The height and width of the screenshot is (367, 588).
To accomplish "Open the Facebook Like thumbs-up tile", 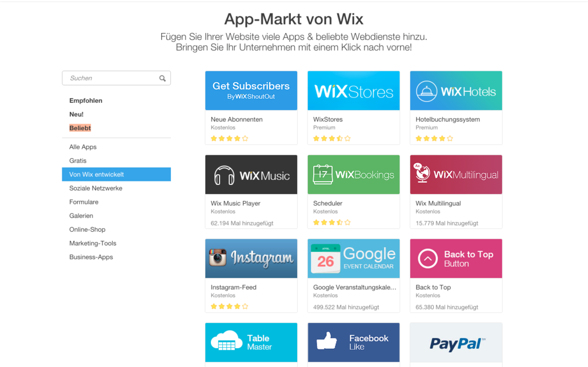I will coord(354,342).
